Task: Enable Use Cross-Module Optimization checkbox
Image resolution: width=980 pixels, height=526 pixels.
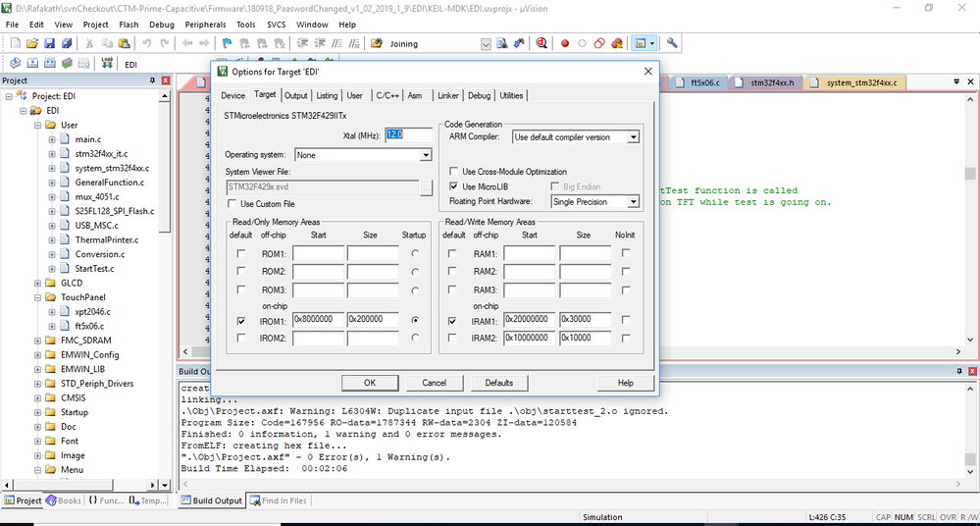Action: [454, 172]
